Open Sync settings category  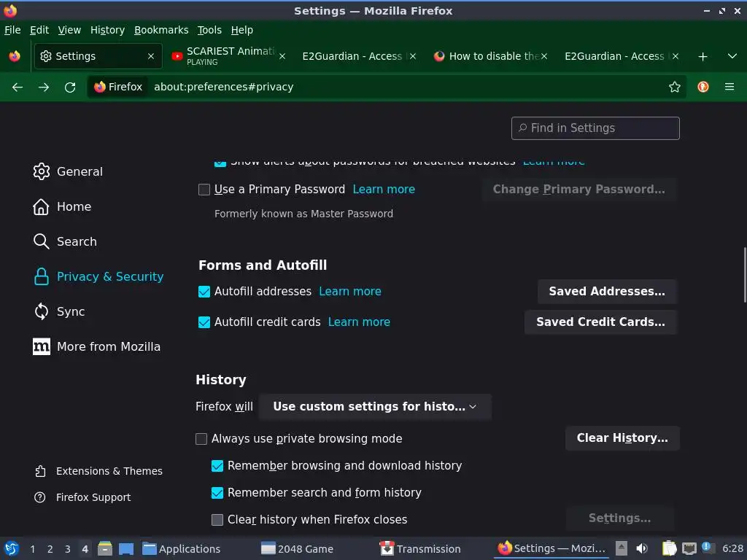59,311
